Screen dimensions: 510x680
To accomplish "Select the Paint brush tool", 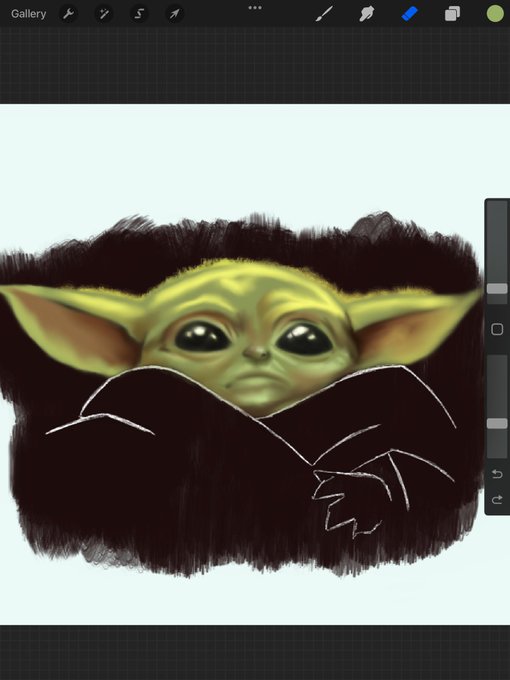I will pyautogui.click(x=324, y=14).
